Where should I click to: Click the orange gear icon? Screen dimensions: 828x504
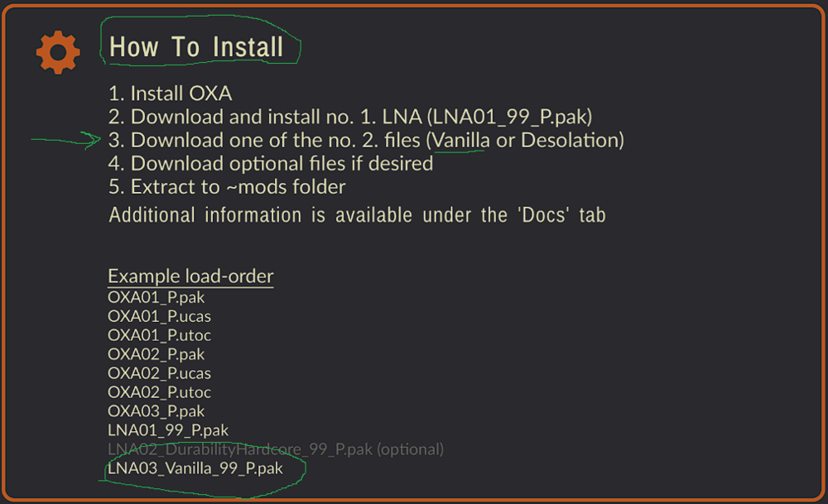coord(58,52)
